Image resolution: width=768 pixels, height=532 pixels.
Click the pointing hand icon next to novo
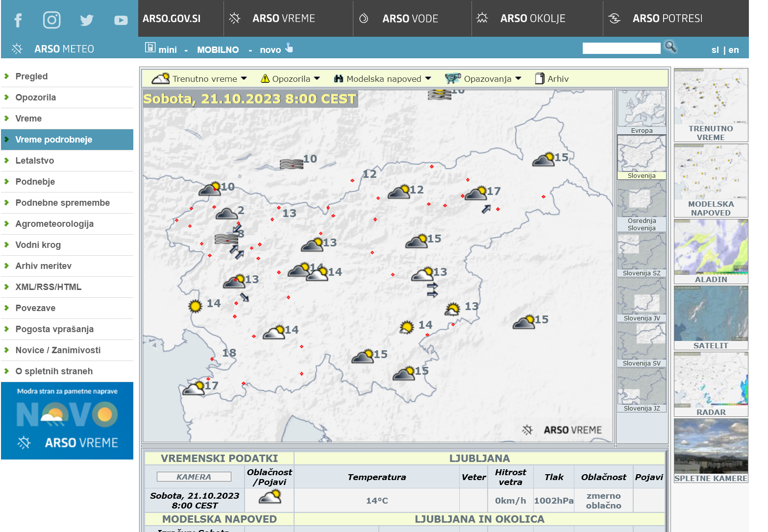coord(289,48)
